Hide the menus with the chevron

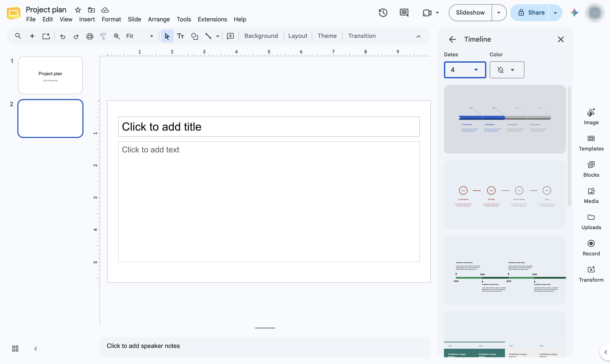pos(418,36)
